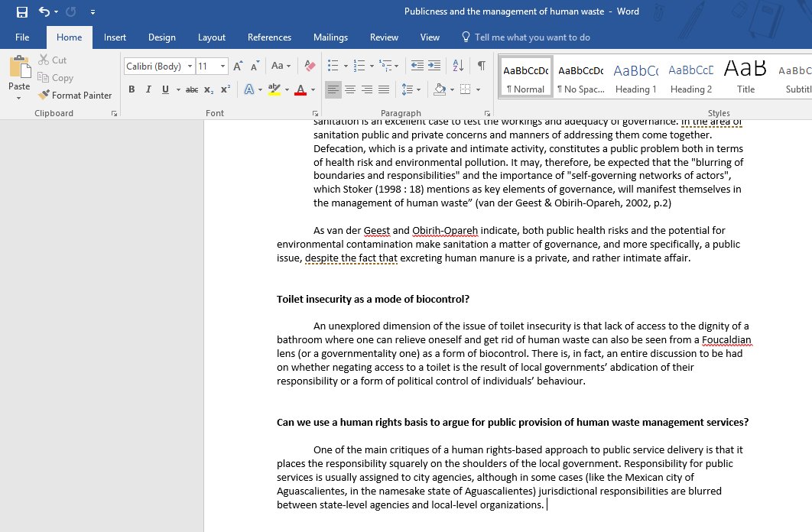Viewport: 812px width, 532px height.
Task: Switch to the Insert tab
Action: [115, 37]
